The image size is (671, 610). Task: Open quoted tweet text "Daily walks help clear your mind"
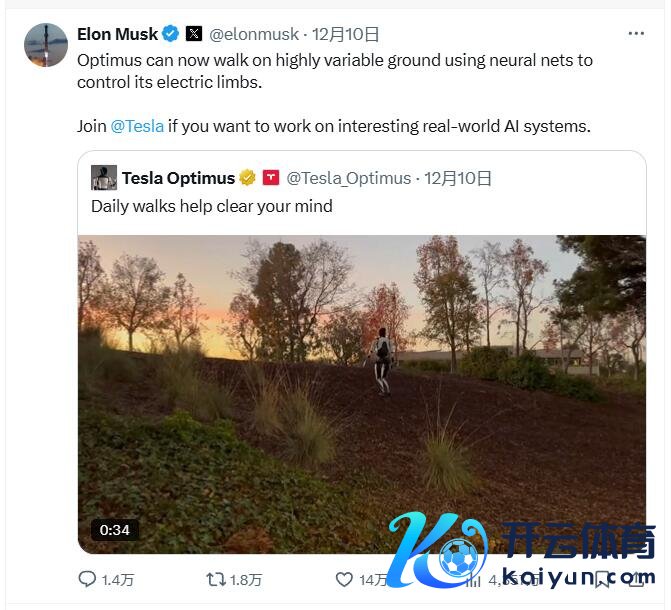click(211, 207)
